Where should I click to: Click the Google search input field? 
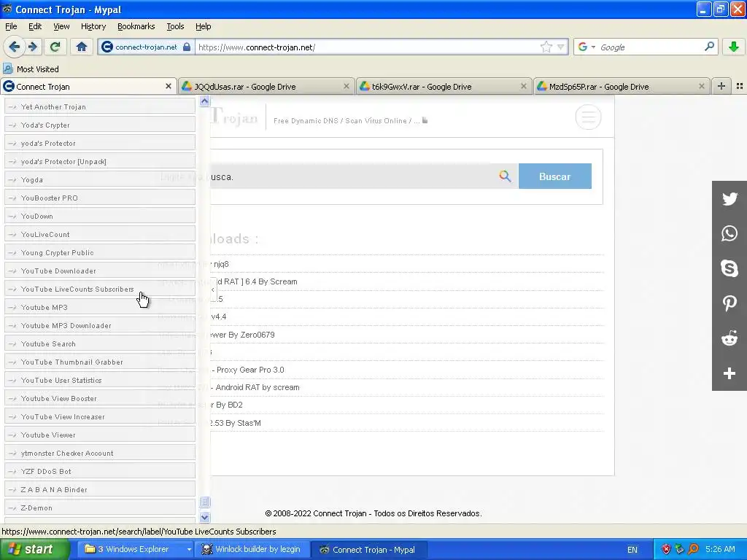tap(650, 47)
